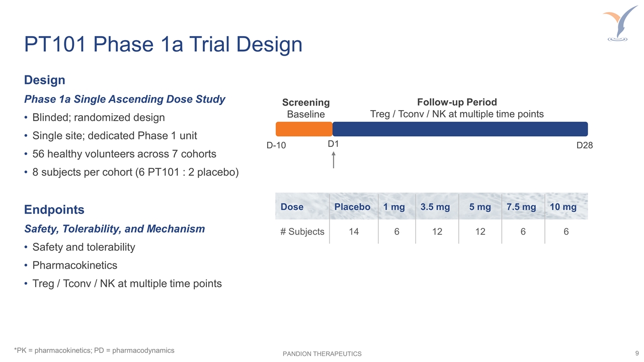Click the D-10 timeline label
Screen dimensions: 644x362
(276, 146)
